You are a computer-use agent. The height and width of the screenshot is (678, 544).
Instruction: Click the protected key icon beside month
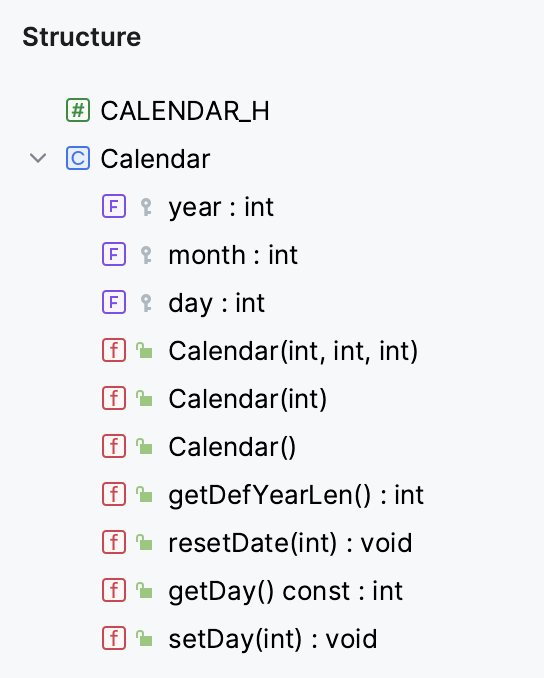click(x=146, y=255)
